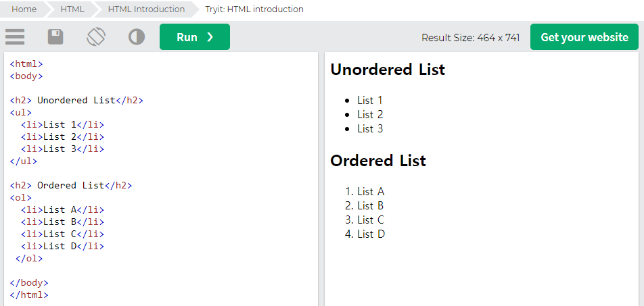This screenshot has height=306, width=644.
Task: Open the HTML breadcrumb link
Action: (72, 9)
